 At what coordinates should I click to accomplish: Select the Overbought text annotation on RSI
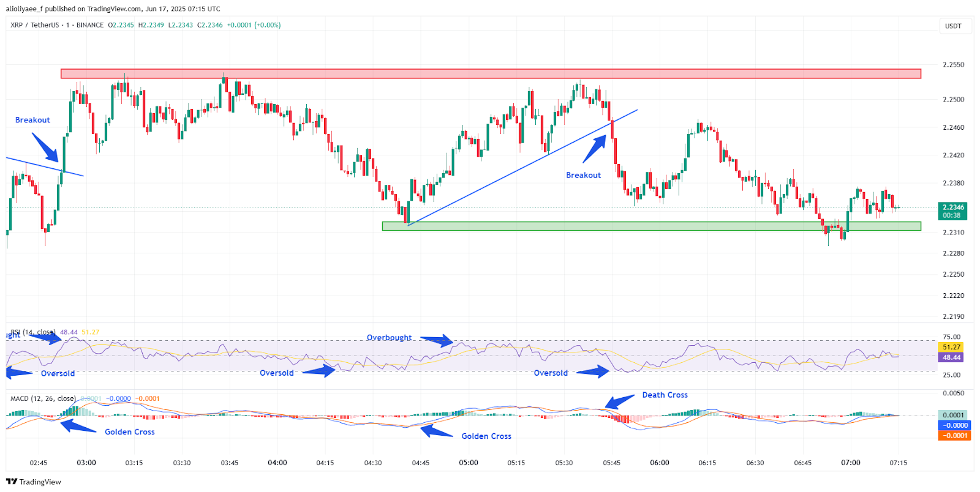coord(389,337)
